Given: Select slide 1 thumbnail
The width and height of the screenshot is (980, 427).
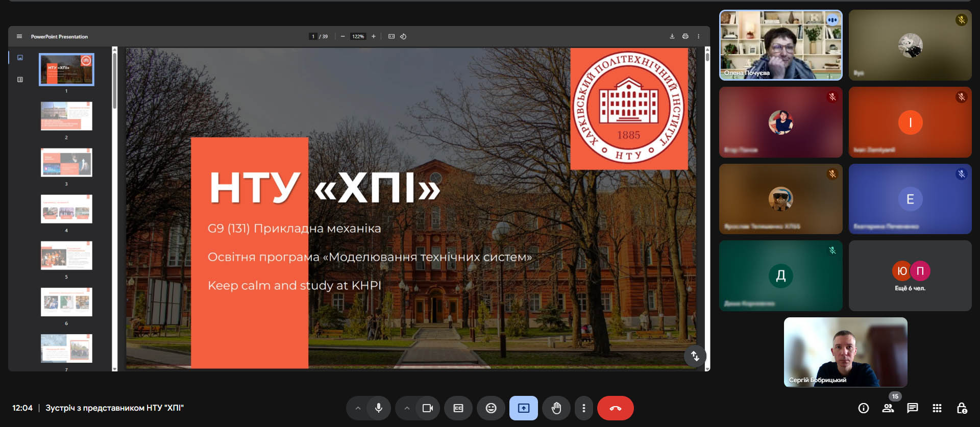Looking at the screenshot, I should tap(66, 69).
